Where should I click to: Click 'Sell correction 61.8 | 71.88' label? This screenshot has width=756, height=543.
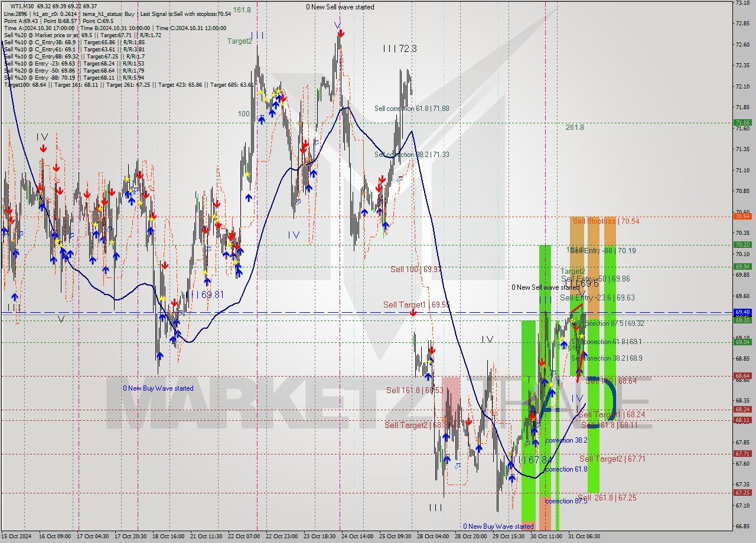pyautogui.click(x=412, y=109)
